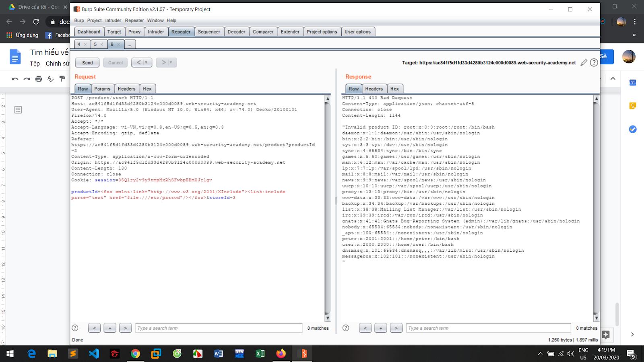Viewport: 644px width, 362px height.
Task: Go to next match in Response search
Action: tap(396, 328)
